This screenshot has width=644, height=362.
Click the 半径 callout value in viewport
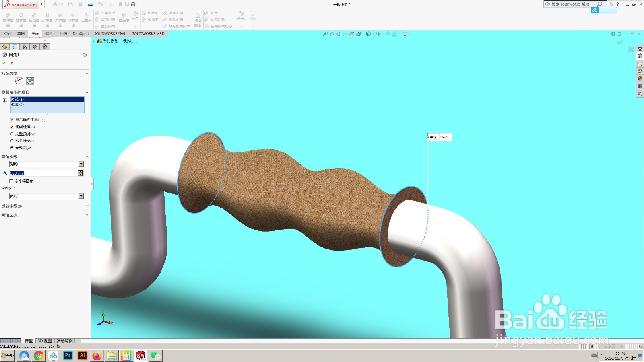pyautogui.click(x=445, y=137)
